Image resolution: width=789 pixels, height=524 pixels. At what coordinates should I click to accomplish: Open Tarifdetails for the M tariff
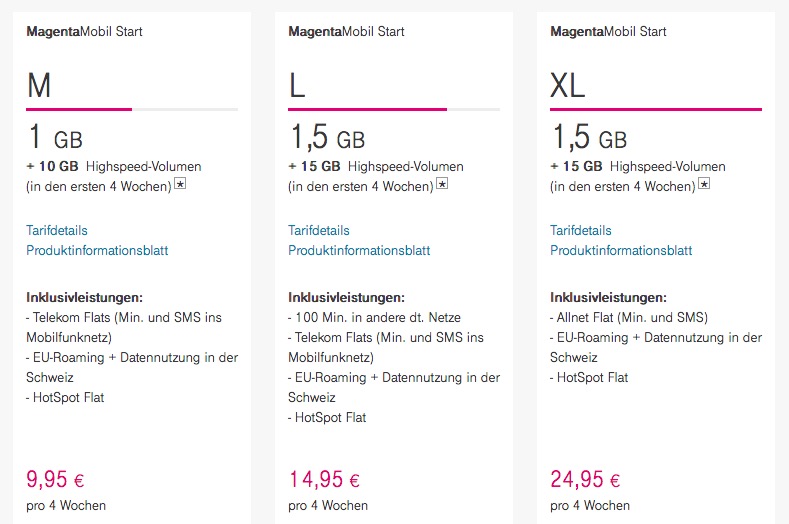point(64,230)
